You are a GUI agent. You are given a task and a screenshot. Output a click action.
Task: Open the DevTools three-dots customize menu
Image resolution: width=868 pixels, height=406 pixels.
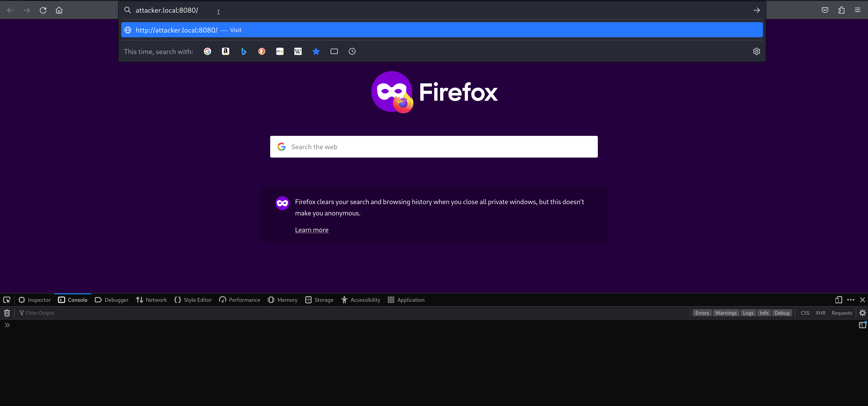pos(851,300)
